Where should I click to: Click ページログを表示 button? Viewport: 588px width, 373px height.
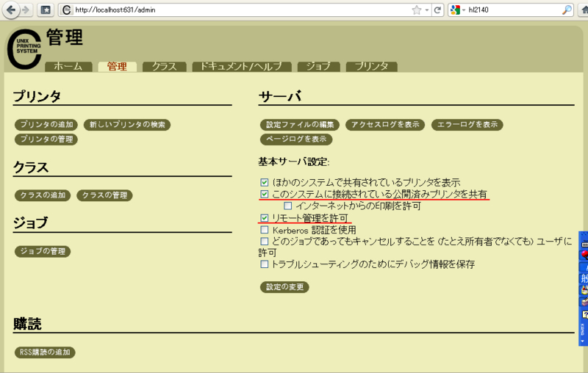296,140
